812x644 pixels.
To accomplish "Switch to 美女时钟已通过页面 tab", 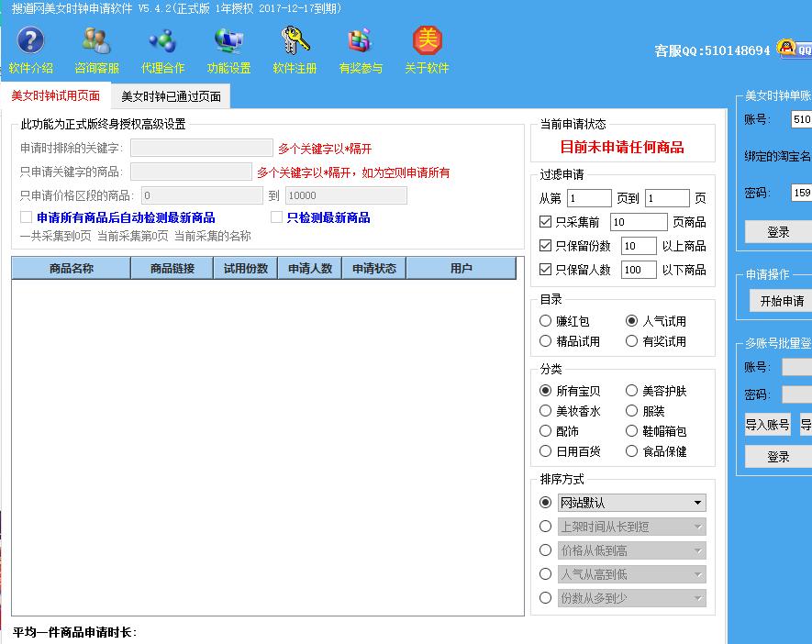I will point(171,95).
